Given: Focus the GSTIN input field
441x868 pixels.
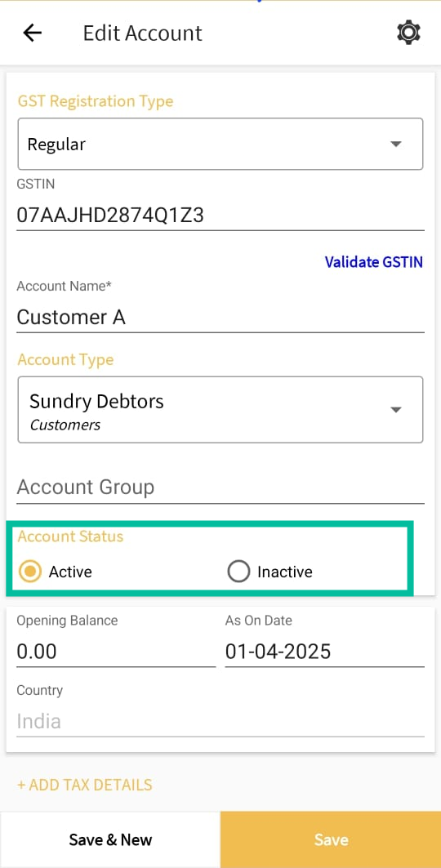Looking at the screenshot, I should click(220, 215).
